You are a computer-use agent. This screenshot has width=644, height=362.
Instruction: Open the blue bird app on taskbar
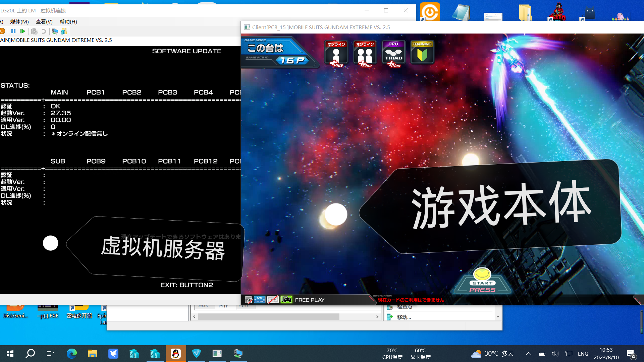(113, 353)
